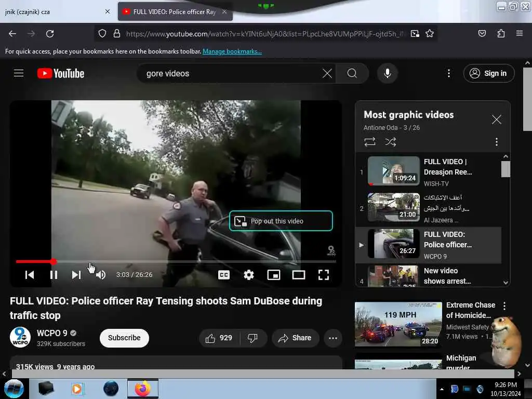
Task: Click the Manage bookmarks link
Action: 232,51
